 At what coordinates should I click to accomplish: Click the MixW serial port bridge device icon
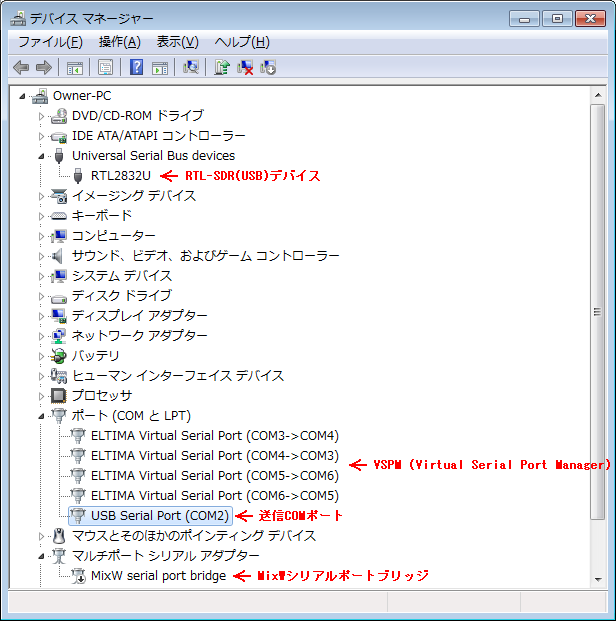[78, 576]
